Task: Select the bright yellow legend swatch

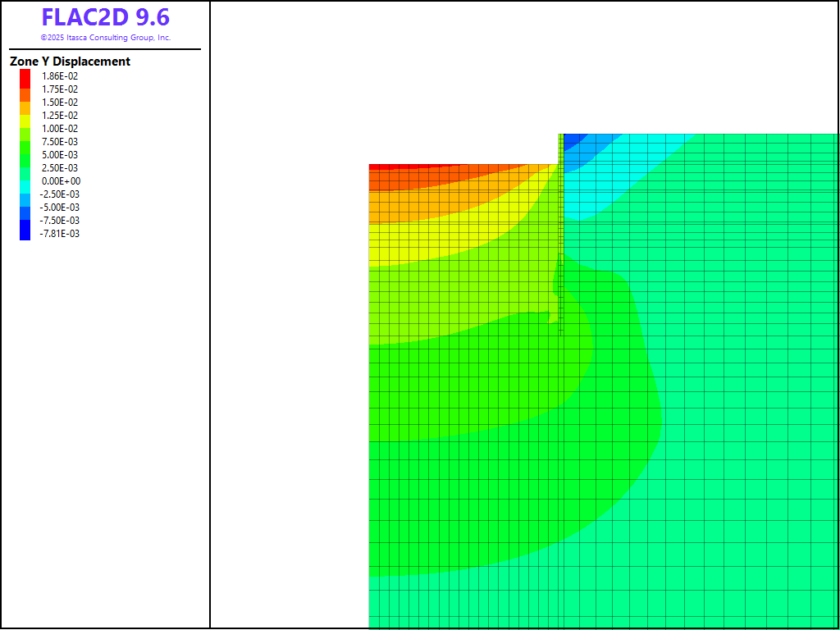Action: (25, 116)
